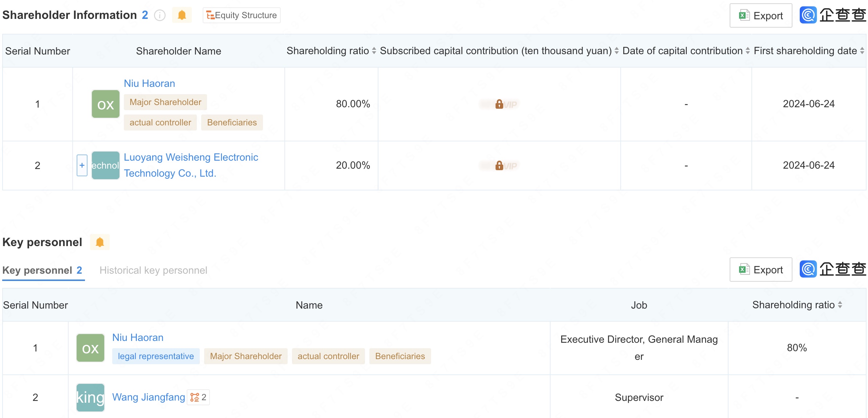Export the key personnel table
This screenshot has height=418, width=868.
coord(761,270)
